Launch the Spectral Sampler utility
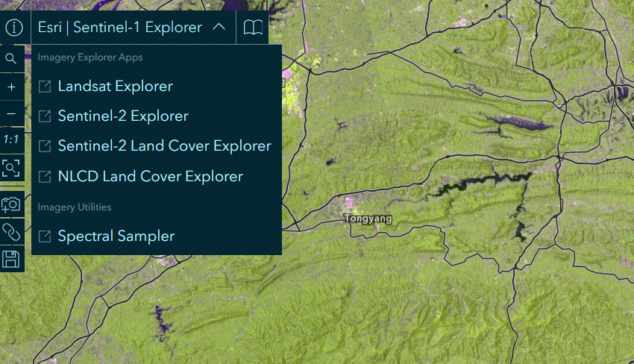634x364 pixels. [116, 236]
